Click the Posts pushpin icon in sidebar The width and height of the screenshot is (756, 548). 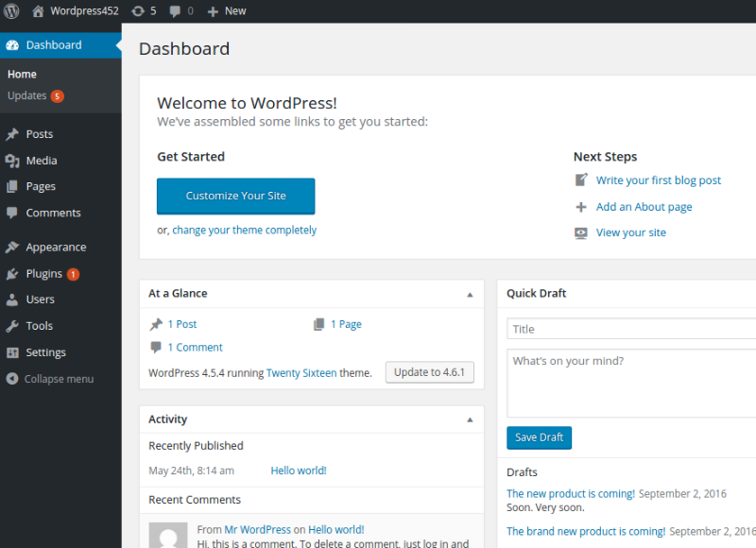[x=12, y=134]
